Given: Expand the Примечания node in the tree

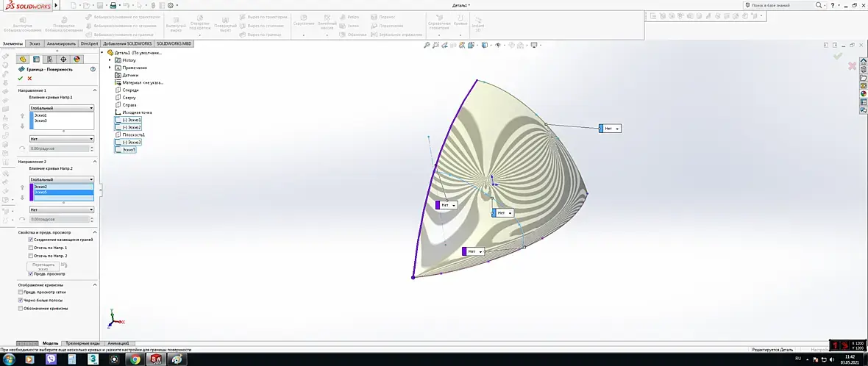Looking at the screenshot, I should tap(110, 68).
